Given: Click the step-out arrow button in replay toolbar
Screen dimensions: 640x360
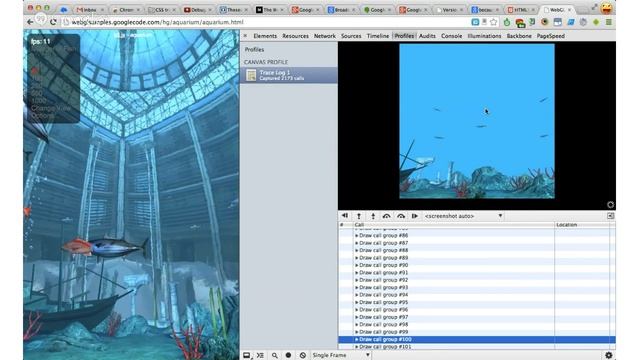Looking at the screenshot, I should [359, 216].
